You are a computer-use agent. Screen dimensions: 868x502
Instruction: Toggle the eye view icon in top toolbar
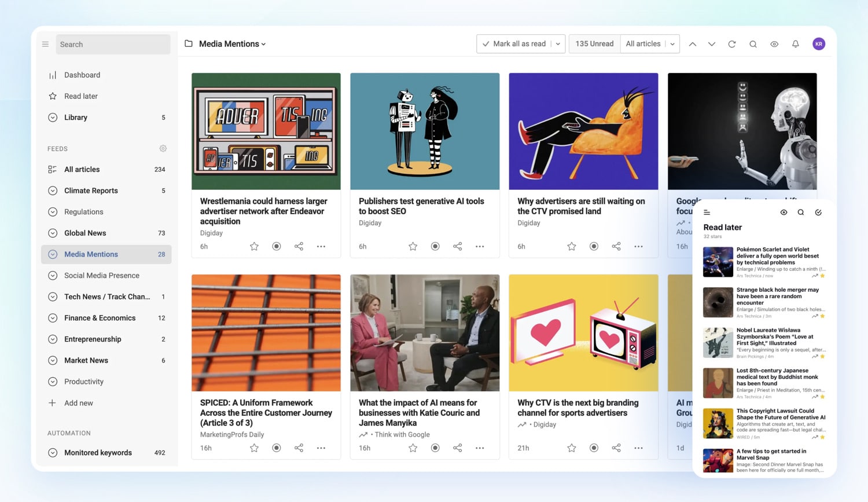tap(774, 44)
